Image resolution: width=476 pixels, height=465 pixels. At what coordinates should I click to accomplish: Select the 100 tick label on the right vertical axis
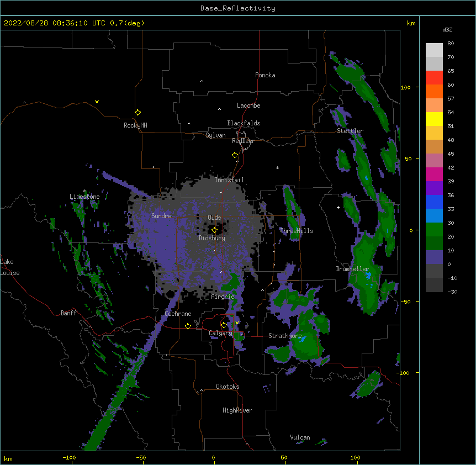point(405,87)
